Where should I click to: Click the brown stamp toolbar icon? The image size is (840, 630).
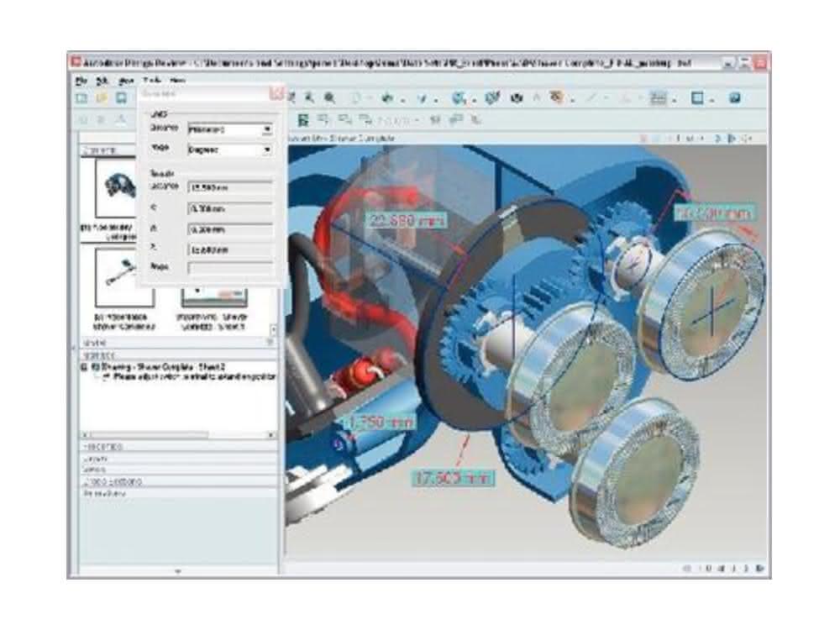tap(558, 97)
